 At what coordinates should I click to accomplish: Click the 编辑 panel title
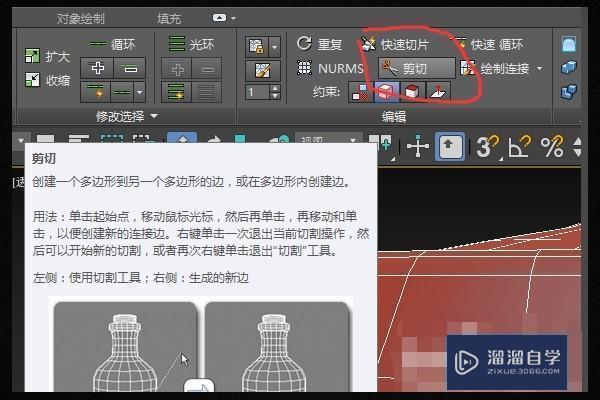(x=394, y=117)
